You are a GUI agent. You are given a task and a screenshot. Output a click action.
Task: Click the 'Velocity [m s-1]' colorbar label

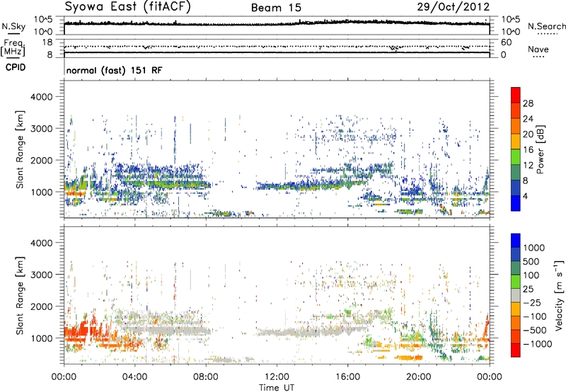(559, 295)
